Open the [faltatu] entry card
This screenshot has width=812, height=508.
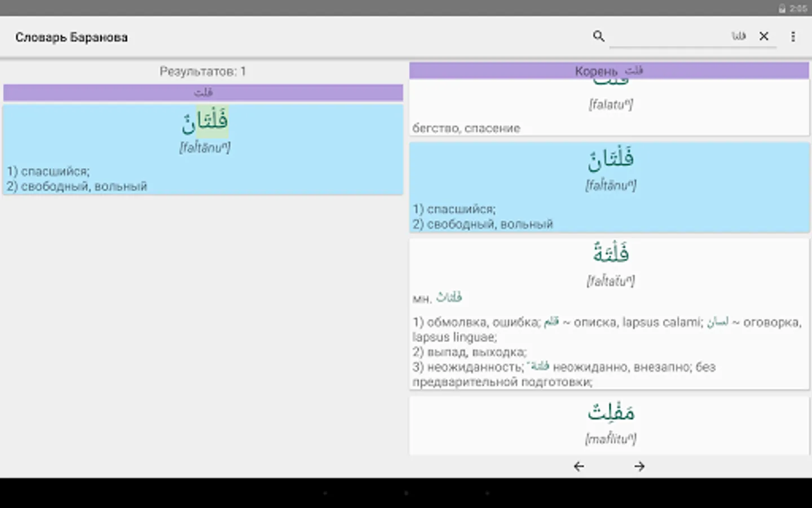(609, 314)
